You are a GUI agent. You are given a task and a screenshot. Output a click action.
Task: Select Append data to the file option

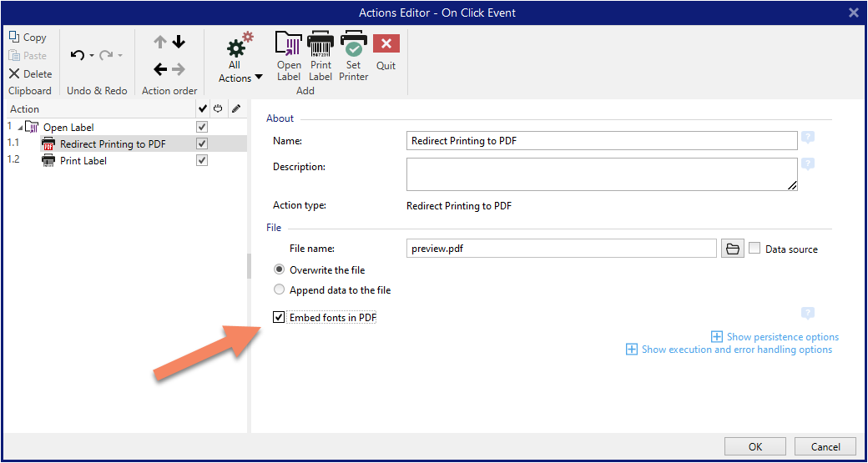coord(280,289)
